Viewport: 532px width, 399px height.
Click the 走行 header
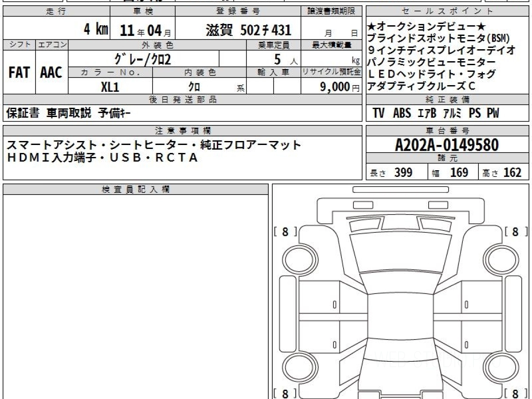(55, 12)
